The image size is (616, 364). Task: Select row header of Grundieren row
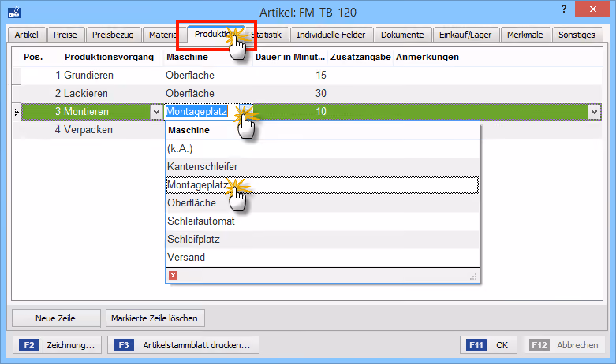pos(17,76)
